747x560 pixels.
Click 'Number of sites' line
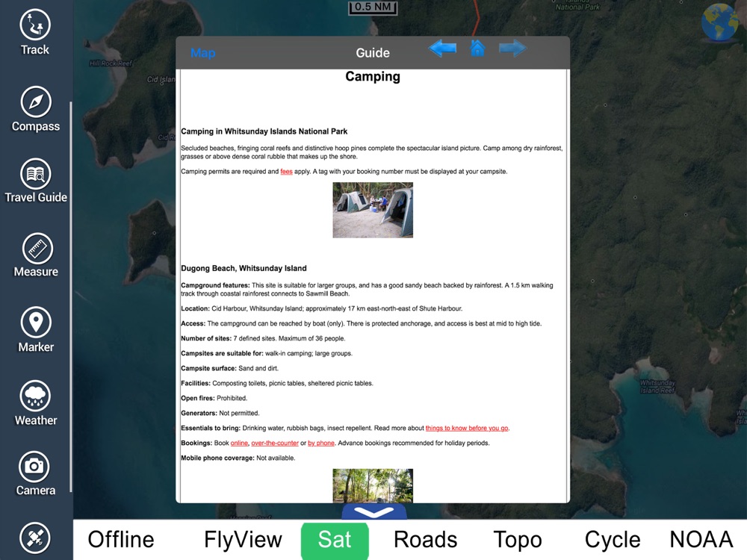(263, 338)
